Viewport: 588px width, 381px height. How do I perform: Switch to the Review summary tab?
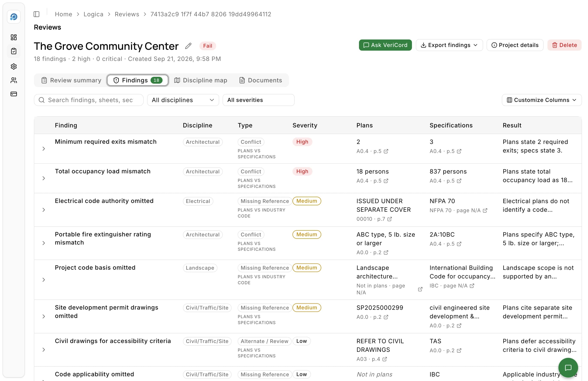(x=71, y=80)
